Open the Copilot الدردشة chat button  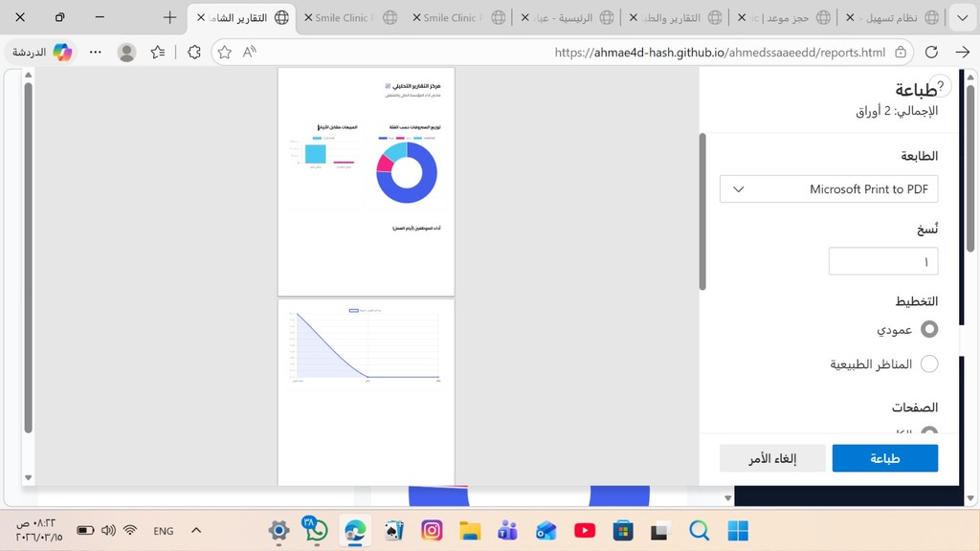(x=42, y=52)
